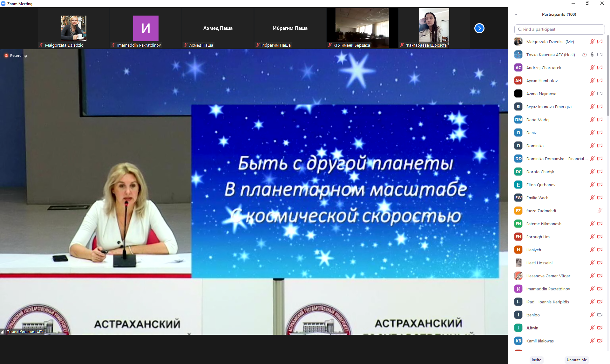The image size is (610, 364).
Task: Select Жангабаева Шохиста video thumbnail
Action: coord(434,28)
